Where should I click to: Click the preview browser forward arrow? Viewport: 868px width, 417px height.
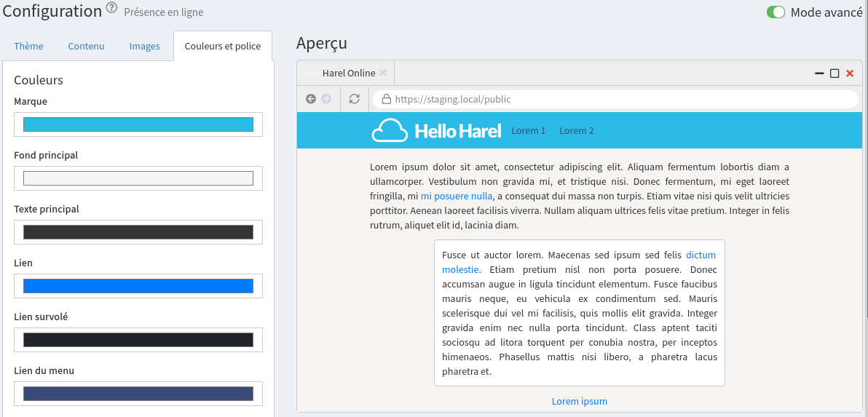click(x=326, y=99)
